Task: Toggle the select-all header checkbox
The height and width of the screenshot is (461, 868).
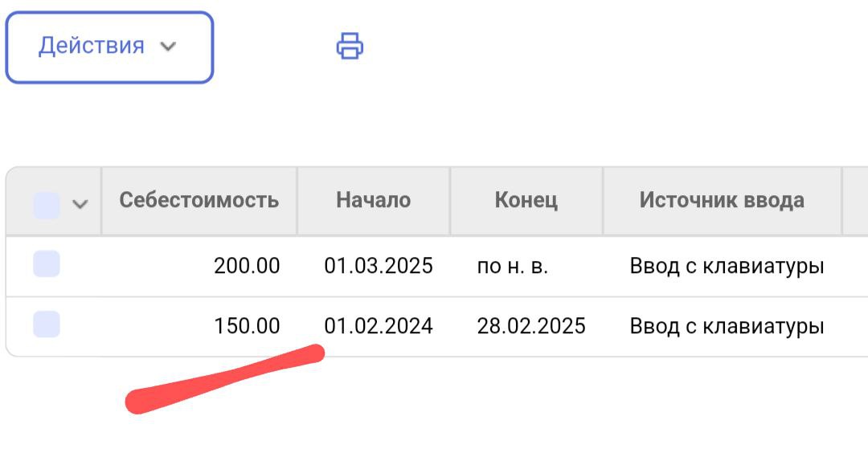Action: [x=47, y=206]
